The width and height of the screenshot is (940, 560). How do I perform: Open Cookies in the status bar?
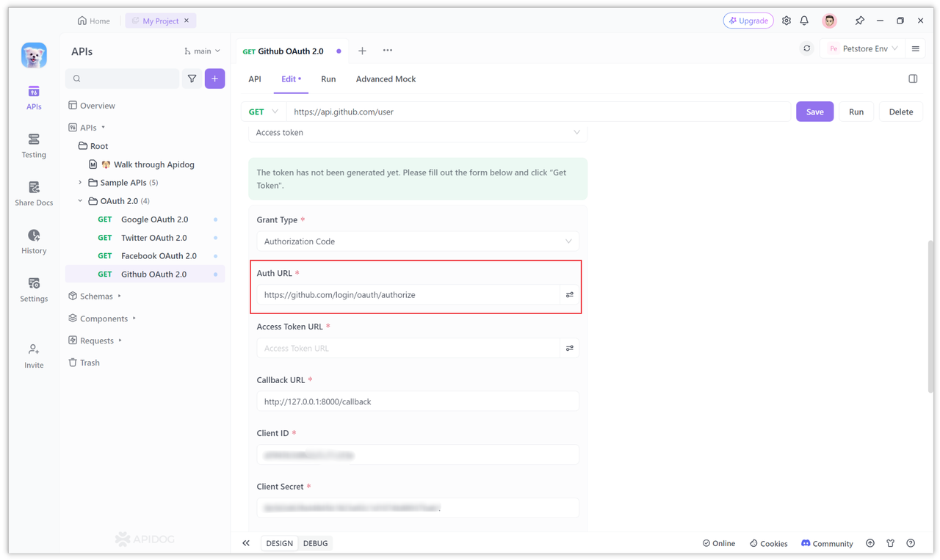coord(768,543)
